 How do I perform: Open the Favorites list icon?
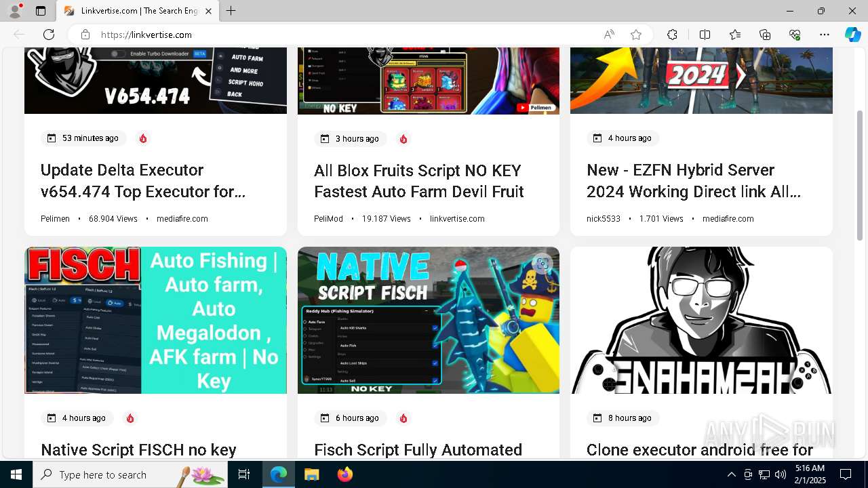735,35
